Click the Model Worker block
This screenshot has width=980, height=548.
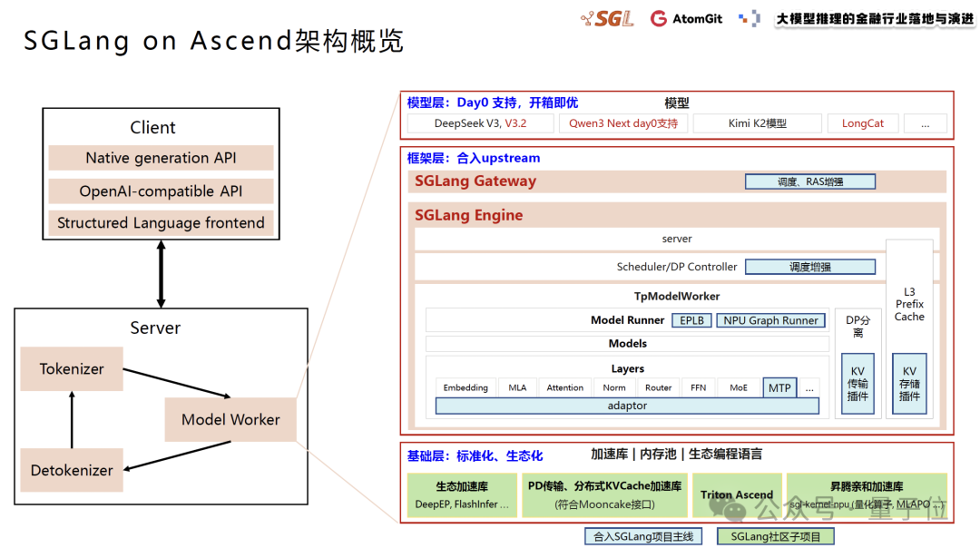pyautogui.click(x=230, y=419)
